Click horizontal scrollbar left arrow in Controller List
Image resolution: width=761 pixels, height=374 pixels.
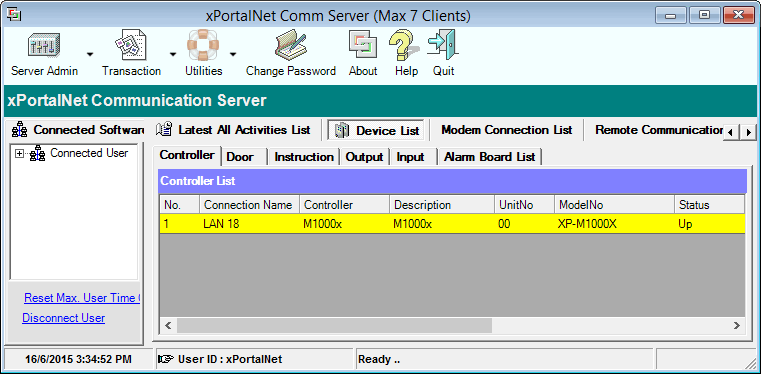pos(168,325)
